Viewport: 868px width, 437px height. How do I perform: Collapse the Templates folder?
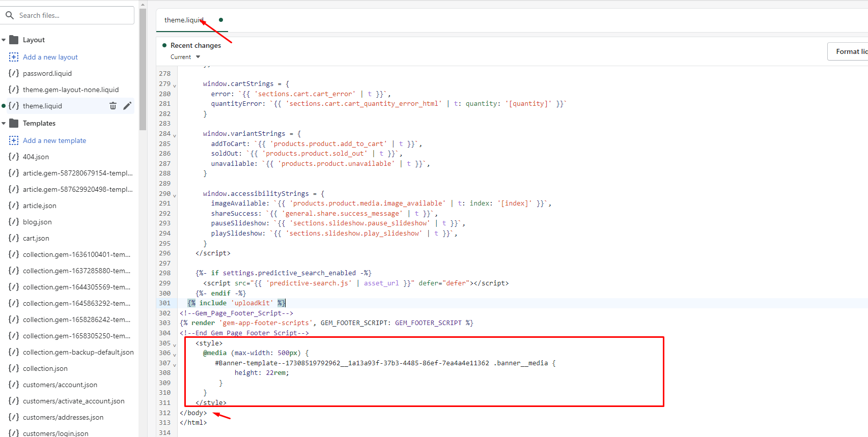point(4,123)
